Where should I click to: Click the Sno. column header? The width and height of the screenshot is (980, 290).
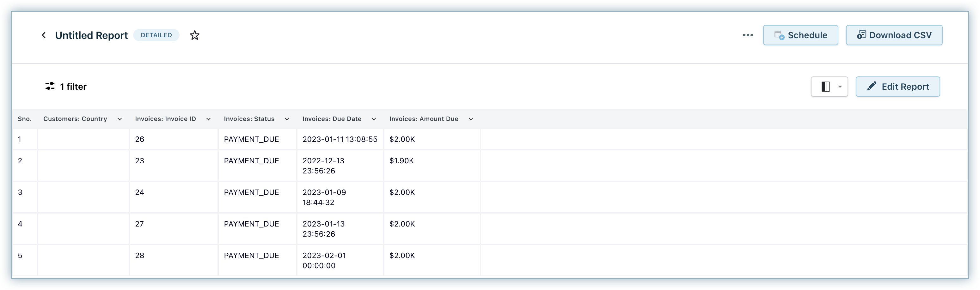point(25,119)
